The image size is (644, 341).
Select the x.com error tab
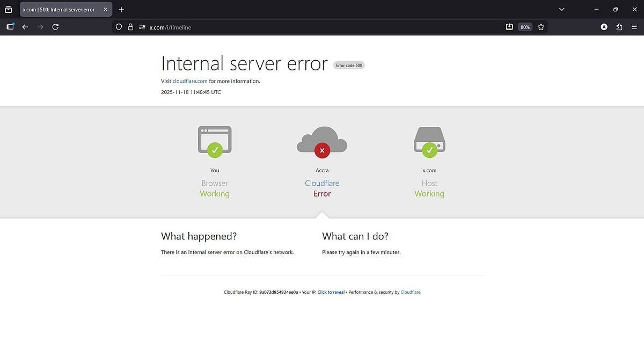59,9
